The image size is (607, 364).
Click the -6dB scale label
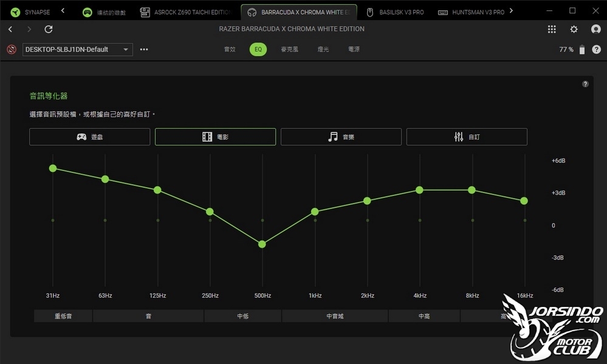557,290
